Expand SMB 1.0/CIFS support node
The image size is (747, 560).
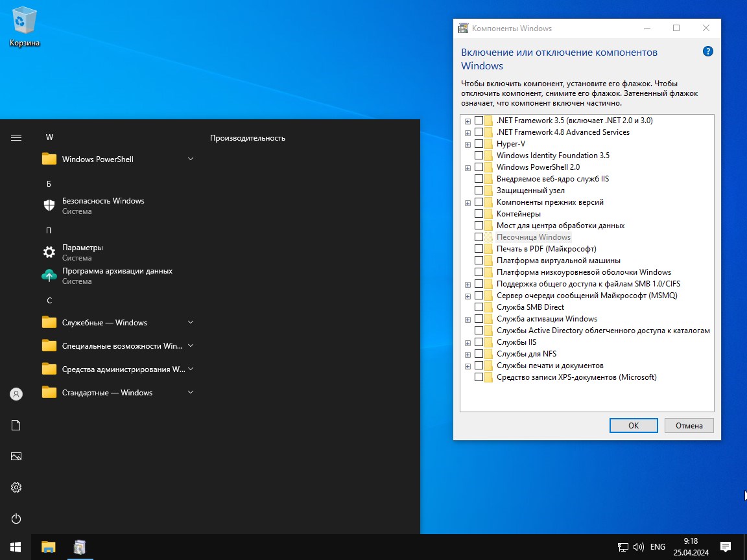pos(468,285)
